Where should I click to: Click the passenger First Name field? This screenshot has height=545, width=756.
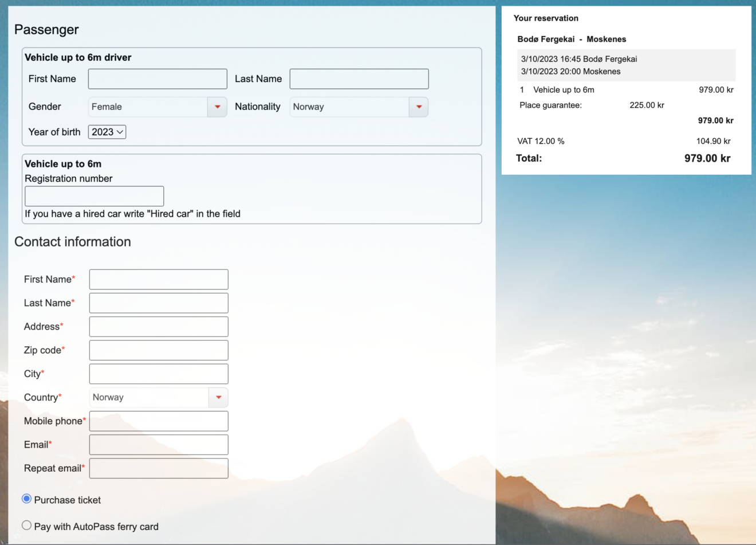(157, 79)
